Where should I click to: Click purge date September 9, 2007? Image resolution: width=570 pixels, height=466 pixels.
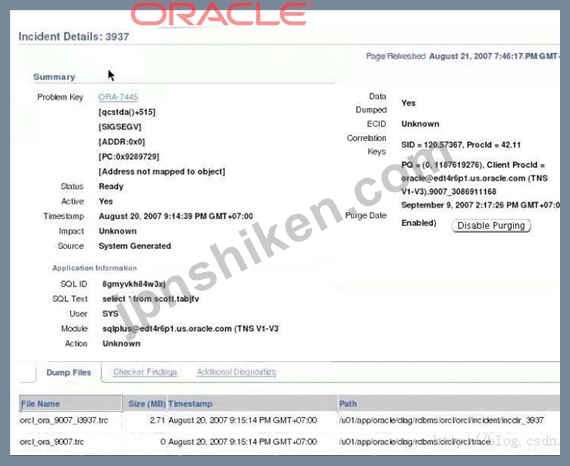[481, 205]
